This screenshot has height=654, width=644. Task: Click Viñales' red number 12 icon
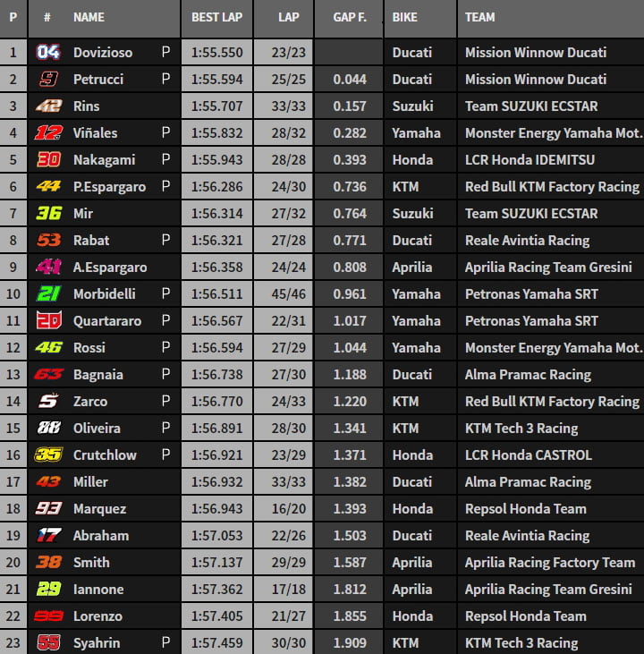[48, 132]
